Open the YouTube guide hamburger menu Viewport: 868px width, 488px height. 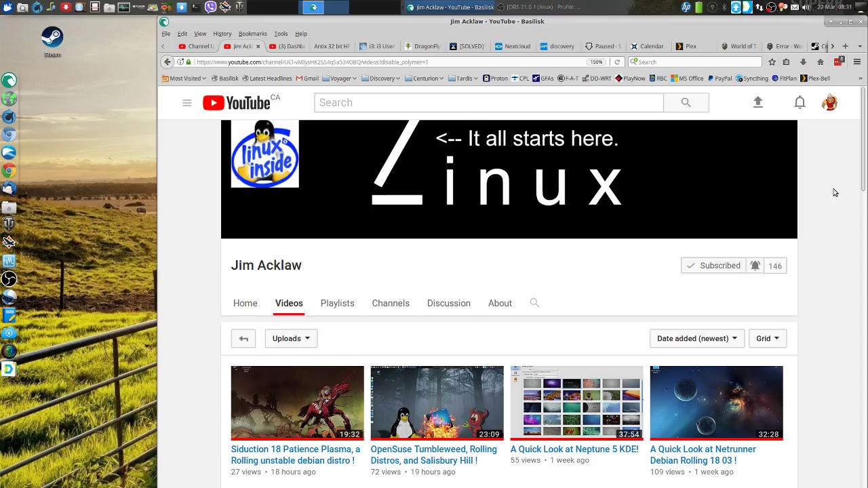point(187,103)
